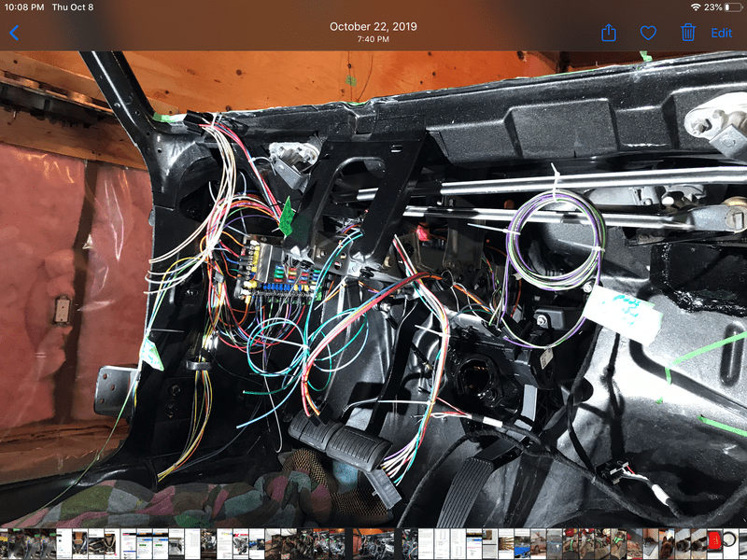This screenshot has width=747, height=560.
Task: Return to library with the back arrow
Action: pyautogui.click(x=16, y=33)
